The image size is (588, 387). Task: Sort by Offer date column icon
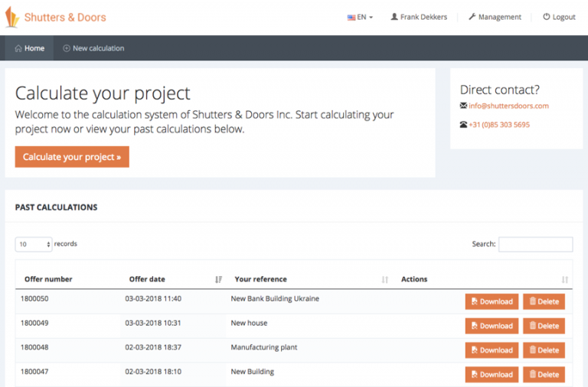point(219,279)
